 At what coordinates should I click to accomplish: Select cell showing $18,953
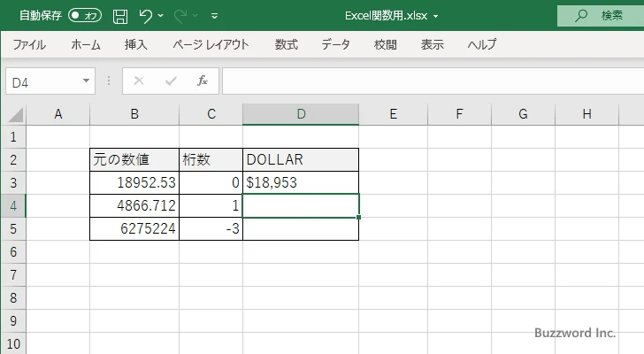point(301,182)
